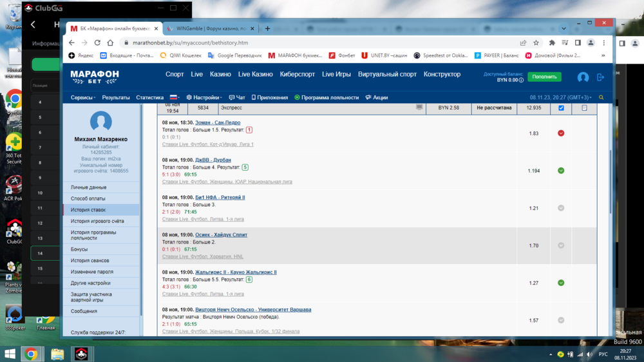This screenshot has height=362, width=644.
Task: Bookmark this page with the star icon
Action: pyautogui.click(x=536, y=43)
